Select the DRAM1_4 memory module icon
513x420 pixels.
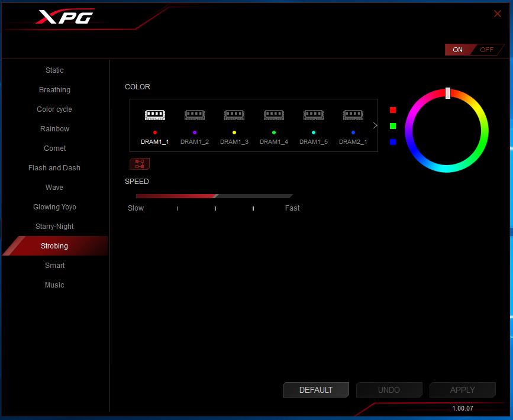click(274, 115)
